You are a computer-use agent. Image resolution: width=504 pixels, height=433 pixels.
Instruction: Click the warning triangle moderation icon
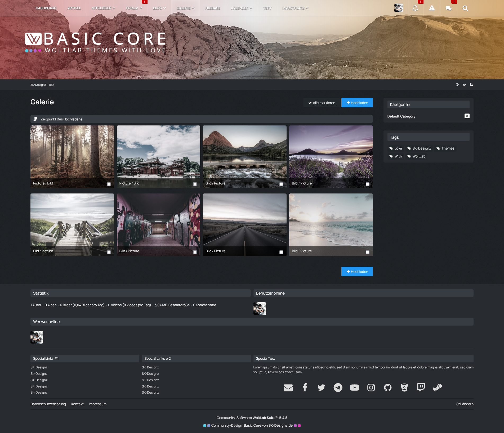tap(432, 8)
